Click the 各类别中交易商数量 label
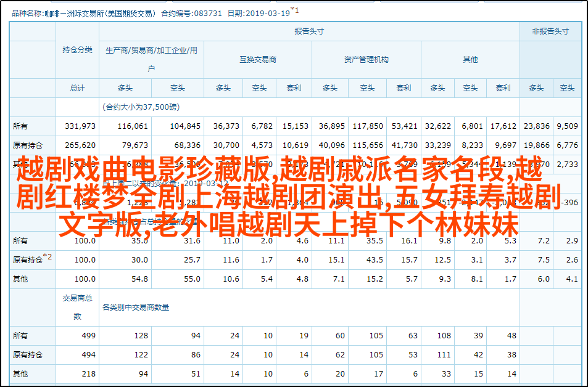588x387 pixels. click(x=136, y=307)
